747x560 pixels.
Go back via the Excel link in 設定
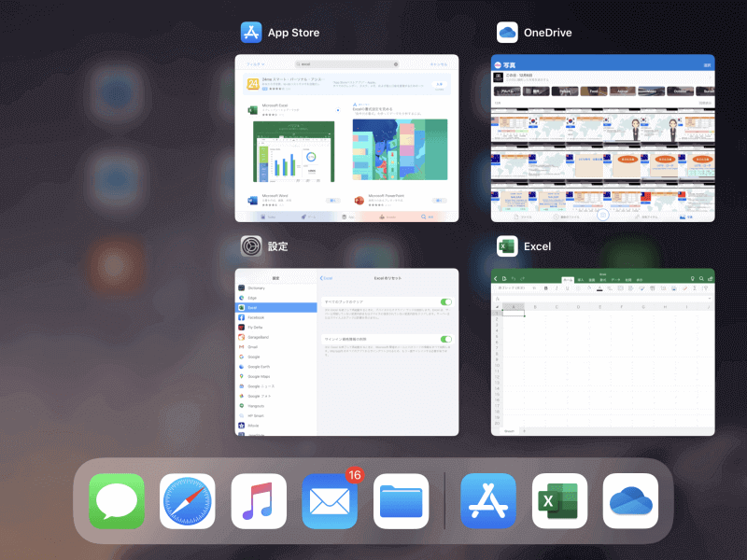(x=326, y=278)
